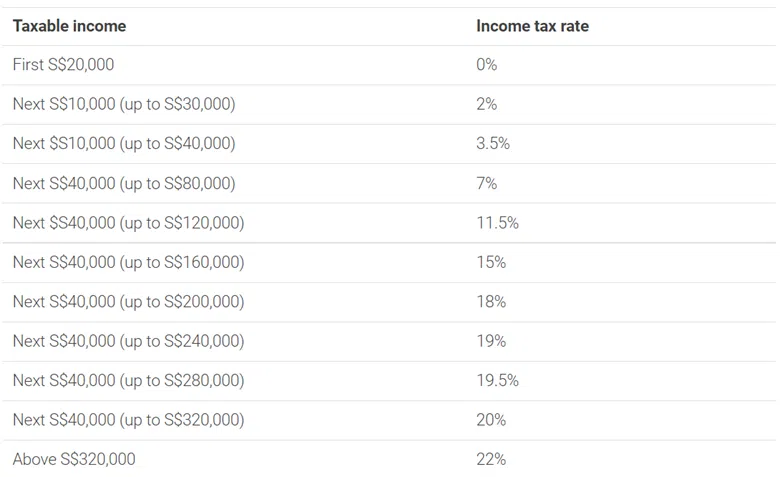Select "Next S$10,000 (up to S$30,000)" text
This screenshot has height=477, width=780.
click(124, 104)
